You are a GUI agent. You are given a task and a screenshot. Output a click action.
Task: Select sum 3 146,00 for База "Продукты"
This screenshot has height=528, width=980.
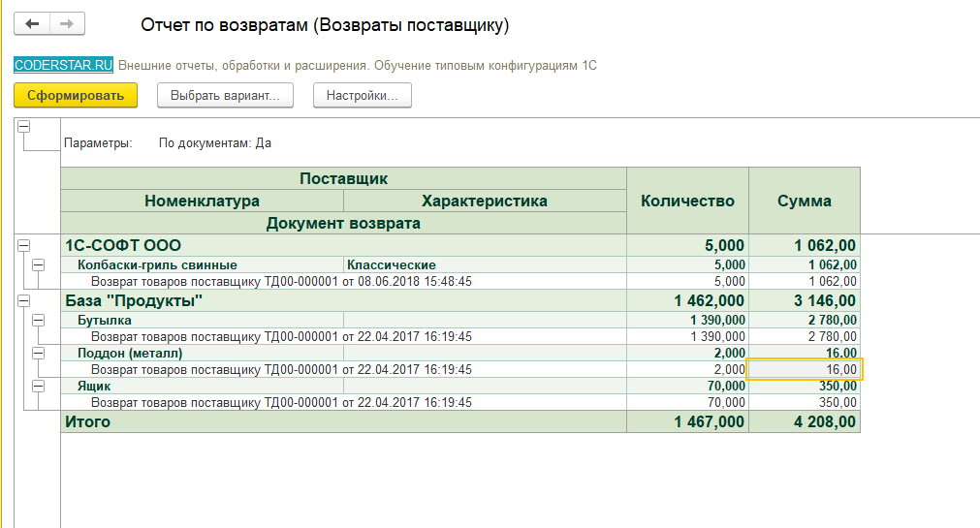pyautogui.click(x=805, y=301)
